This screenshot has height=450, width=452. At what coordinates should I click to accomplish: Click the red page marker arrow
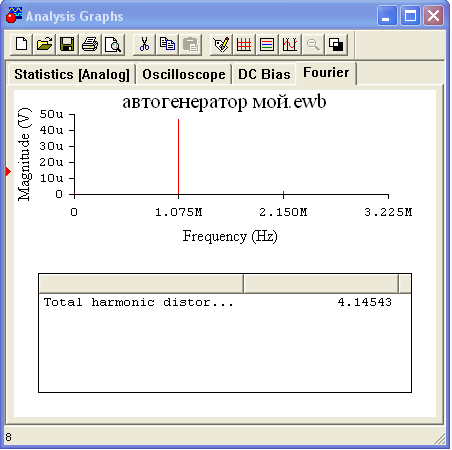pyautogui.click(x=8, y=172)
